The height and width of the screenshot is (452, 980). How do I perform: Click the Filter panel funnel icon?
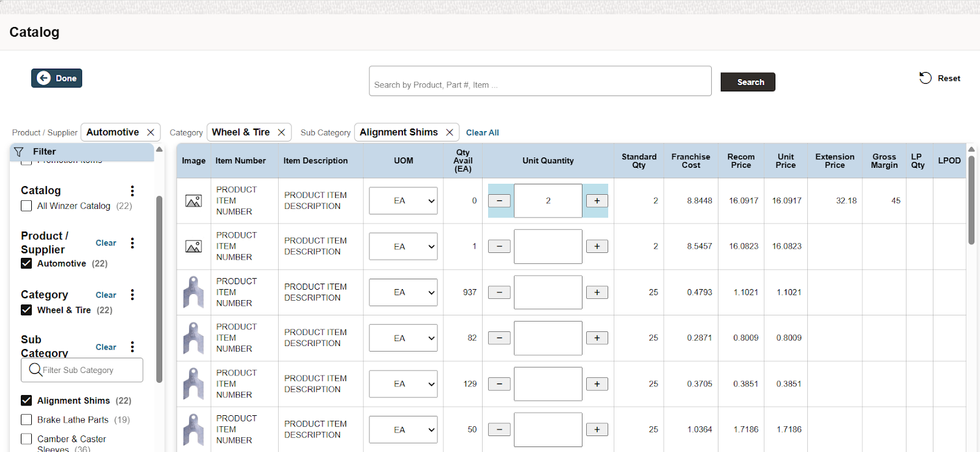[19, 152]
